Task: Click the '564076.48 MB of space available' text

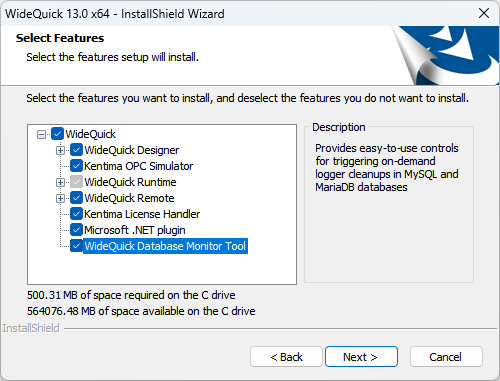Action: pyautogui.click(x=141, y=311)
